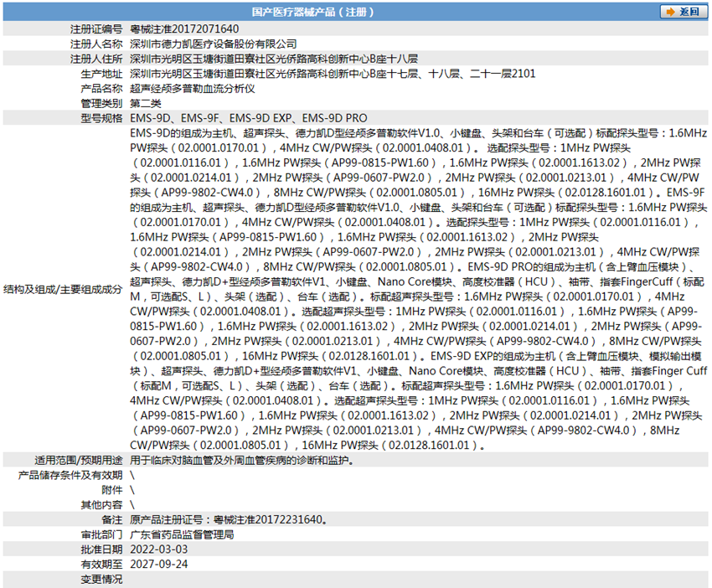Select the label 型号规格
The width and height of the screenshot is (712, 588).
pos(101,118)
